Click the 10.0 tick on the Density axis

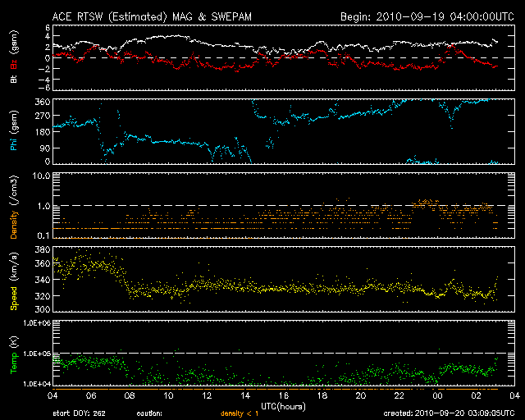(x=41, y=176)
